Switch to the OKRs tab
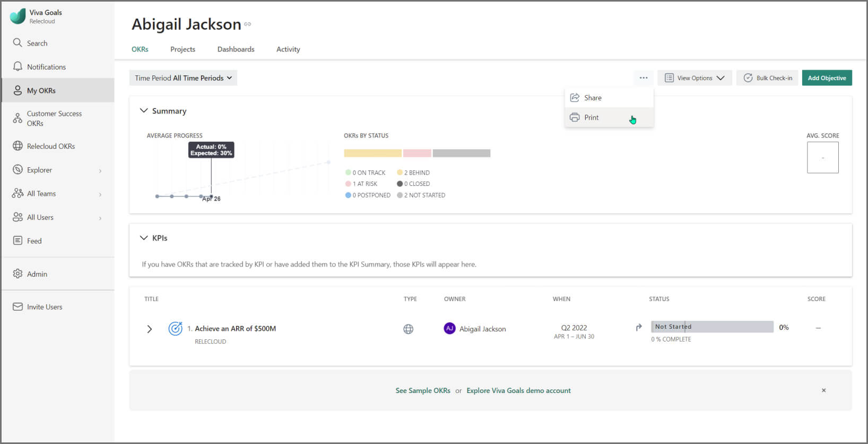The image size is (868, 444). click(x=140, y=49)
